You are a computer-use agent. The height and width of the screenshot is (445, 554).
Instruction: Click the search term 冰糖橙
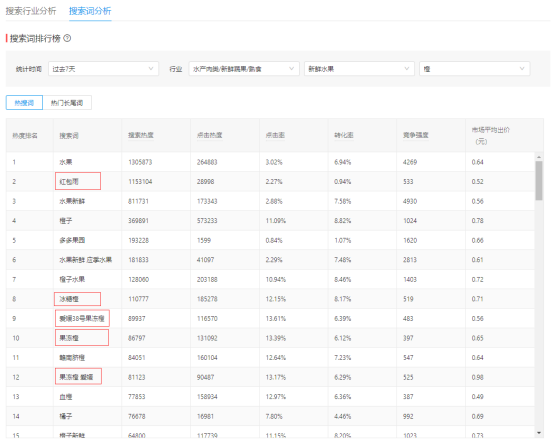coord(69,299)
